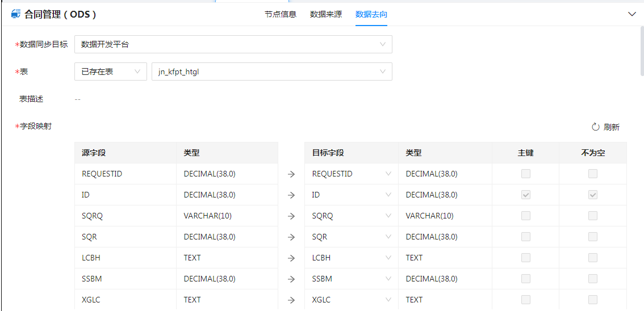Viewport: 644px width, 311px height.
Task: Switch to the 数据来源 tab
Action: 326,14
